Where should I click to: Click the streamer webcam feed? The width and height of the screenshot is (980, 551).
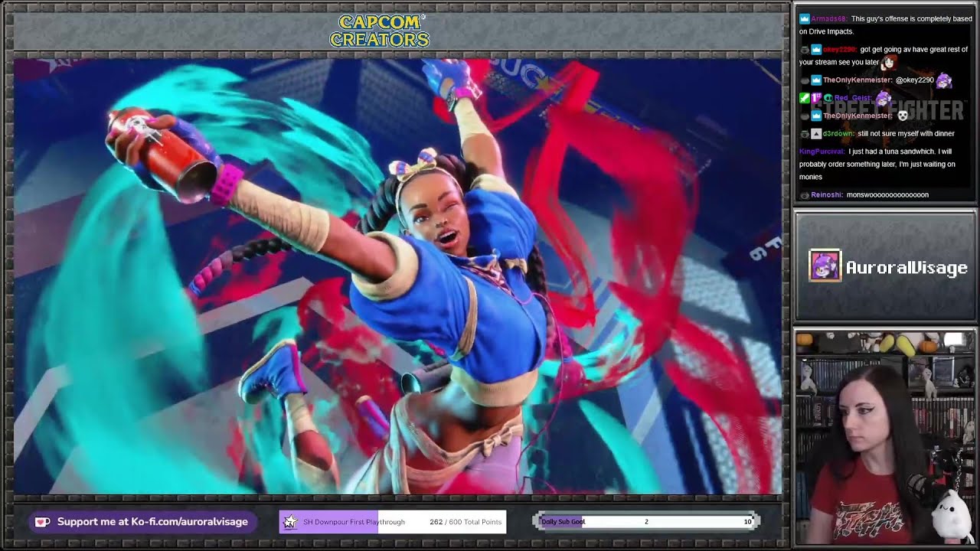[885, 437]
